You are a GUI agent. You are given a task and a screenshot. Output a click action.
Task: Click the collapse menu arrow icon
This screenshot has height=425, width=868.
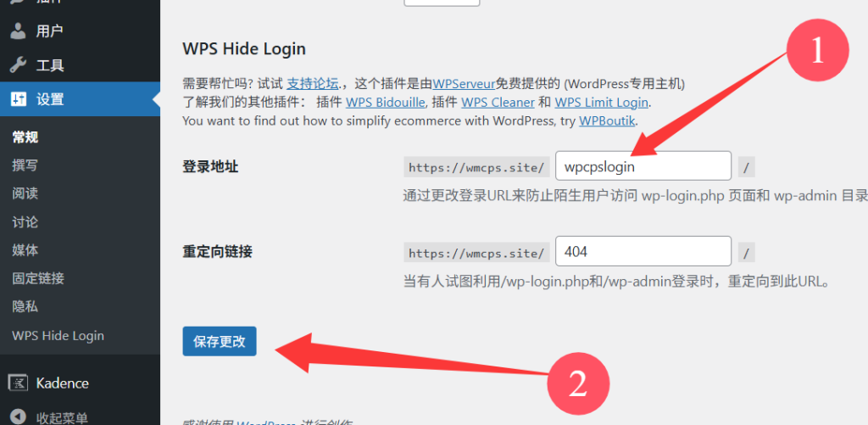coord(19,417)
